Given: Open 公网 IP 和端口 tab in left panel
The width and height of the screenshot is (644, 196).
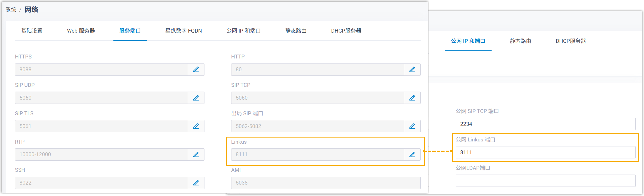Looking at the screenshot, I should (243, 31).
